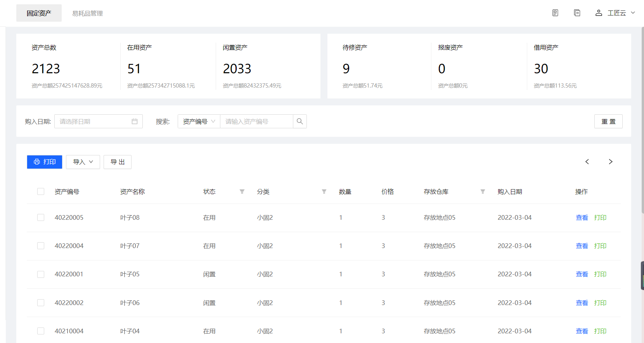This screenshot has height=343, width=644.
Task: Click the 借用资产 value 30
Action: (x=541, y=69)
